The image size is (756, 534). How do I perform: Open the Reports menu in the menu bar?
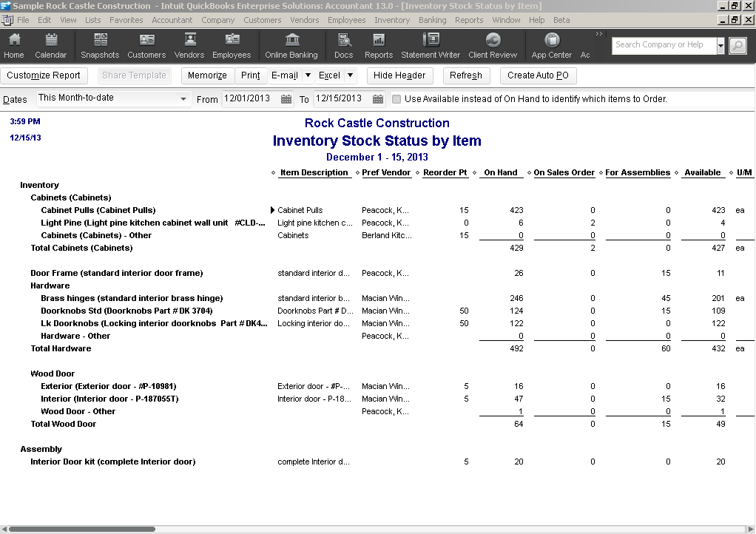(x=469, y=20)
